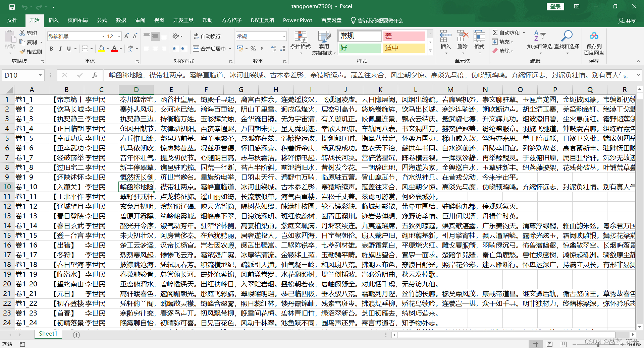The height and width of the screenshot is (348, 644).
Task: Apply the Good cell style
Action: click(359, 48)
